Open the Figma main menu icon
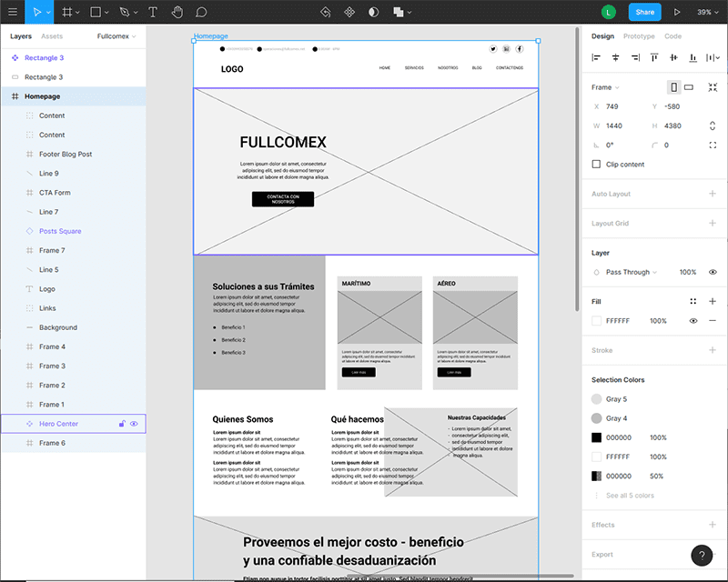 (x=13, y=13)
